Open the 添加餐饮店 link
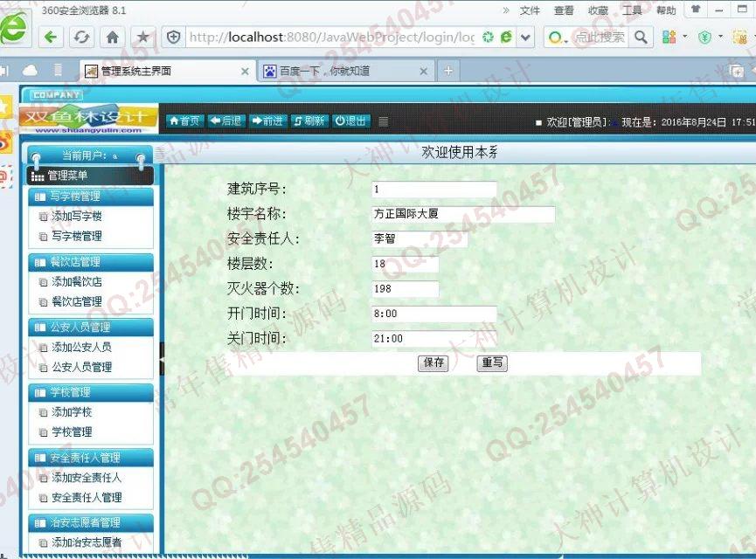 pos(77,282)
